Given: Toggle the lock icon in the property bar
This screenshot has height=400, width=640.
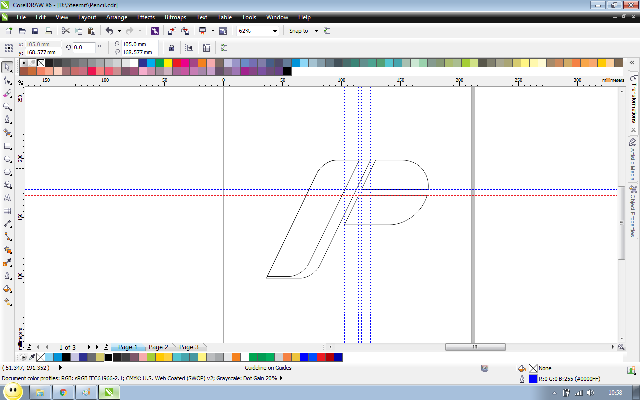Looking at the screenshot, I should pos(171,47).
